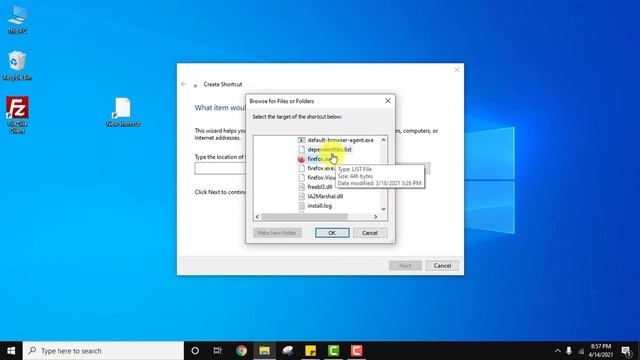Click the network tray icon
Screen dimensions: 640x360
(x=581, y=351)
